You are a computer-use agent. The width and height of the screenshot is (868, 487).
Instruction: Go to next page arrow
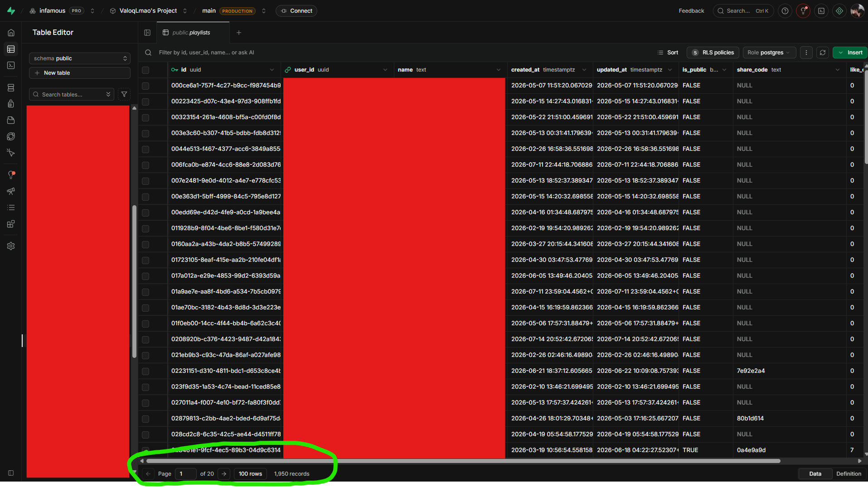(x=224, y=474)
